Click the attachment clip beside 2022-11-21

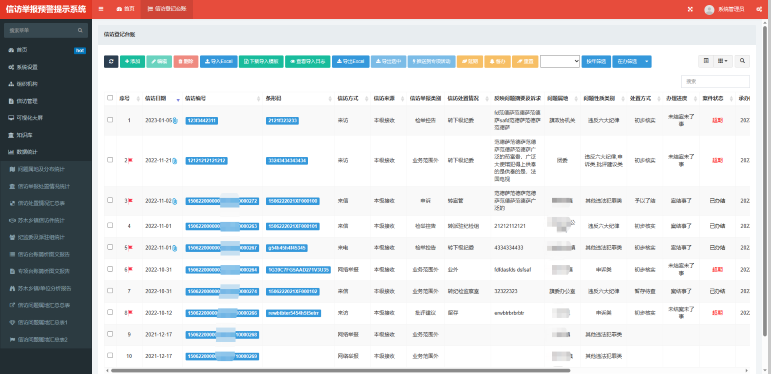[175, 161]
